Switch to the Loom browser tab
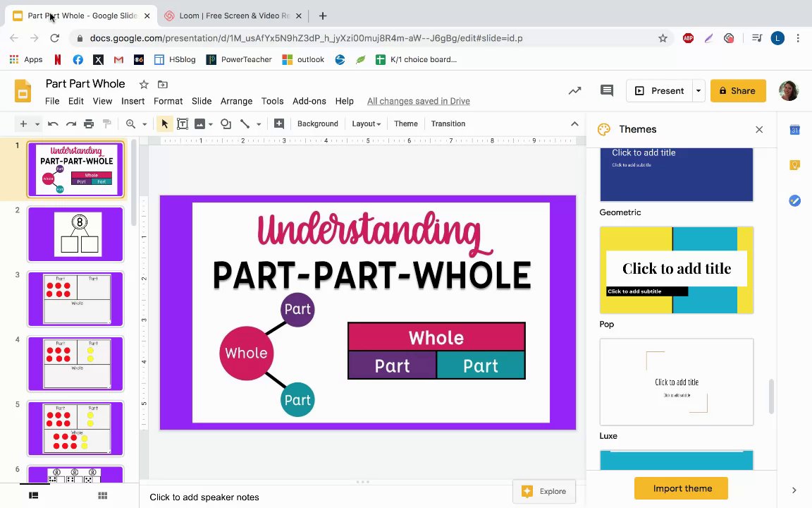This screenshot has width=812, height=508. [x=233, y=16]
